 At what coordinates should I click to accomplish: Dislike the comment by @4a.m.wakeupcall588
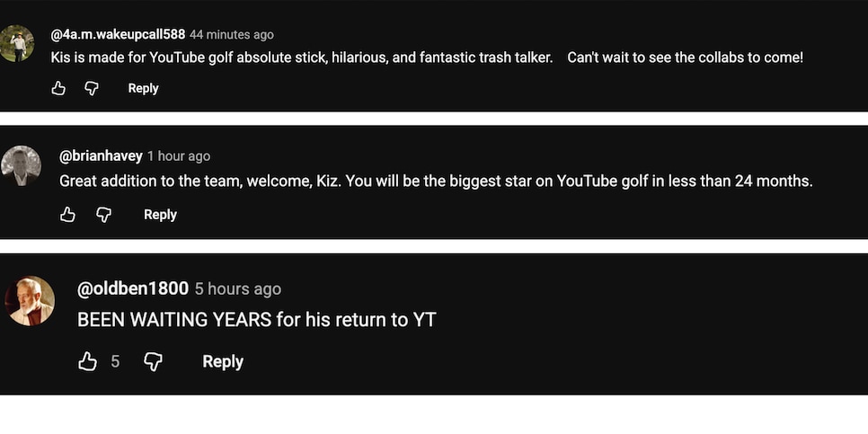(91, 88)
